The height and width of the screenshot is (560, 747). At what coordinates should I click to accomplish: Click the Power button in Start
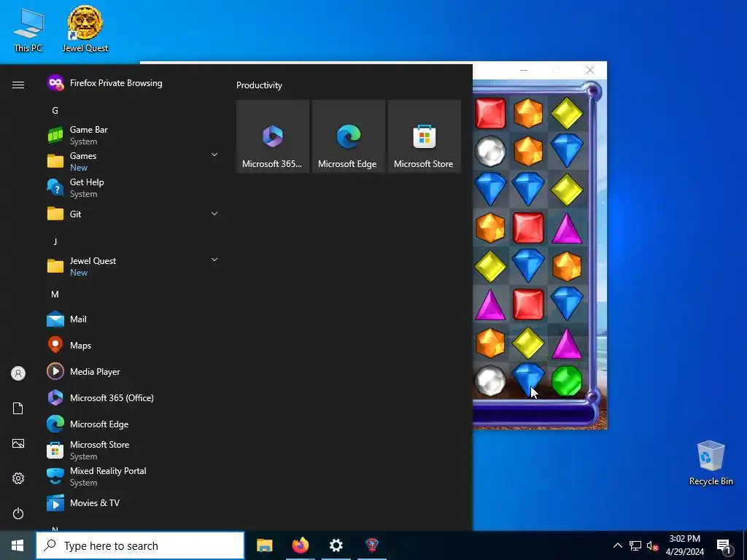point(18,513)
